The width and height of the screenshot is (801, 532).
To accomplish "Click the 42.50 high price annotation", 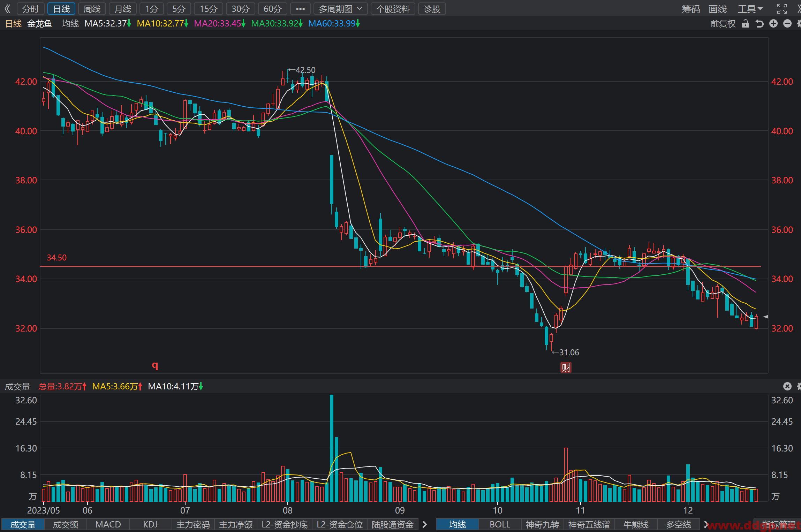I will pyautogui.click(x=302, y=70).
